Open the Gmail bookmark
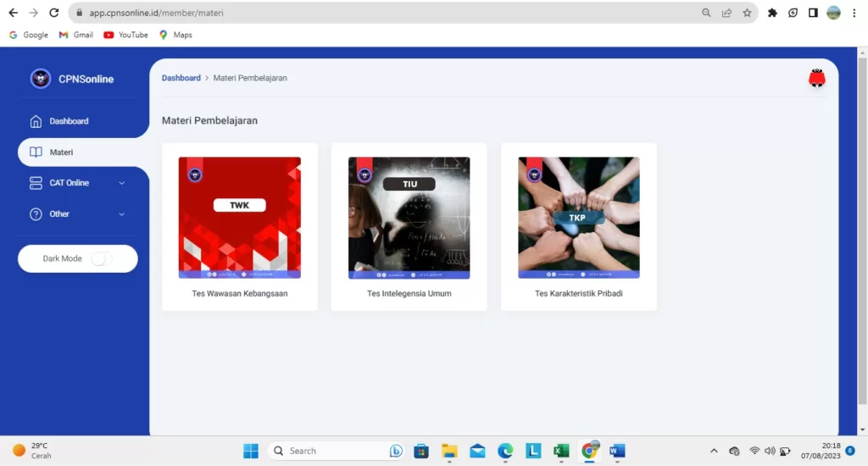The width and height of the screenshot is (868, 466). pyautogui.click(x=75, y=35)
